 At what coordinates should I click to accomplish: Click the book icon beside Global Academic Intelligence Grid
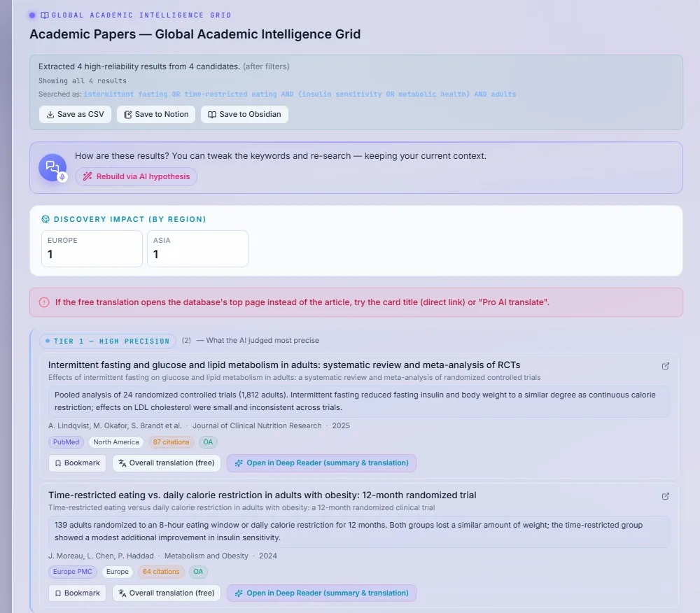coord(45,15)
